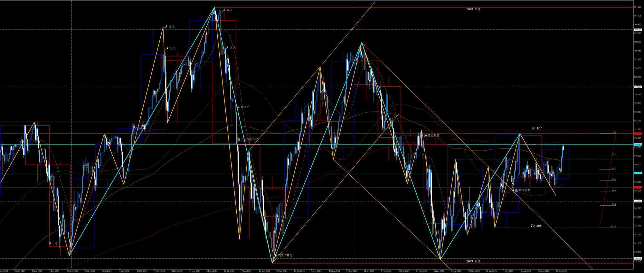The image size is (644, 273).
Task: Click the Fibonacci 23.6 level label
Action: [614, 155]
